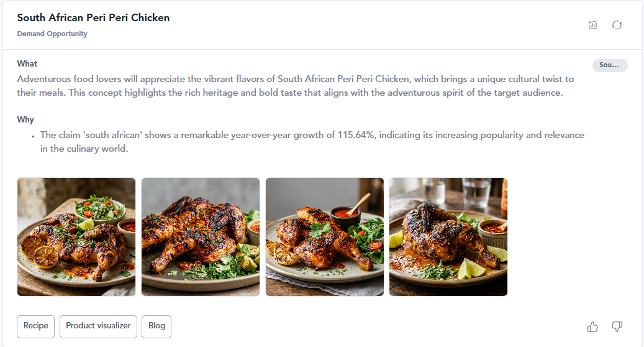Image resolution: width=644 pixels, height=347 pixels.
Task: Open the AI chart insights icon
Action: (592, 25)
